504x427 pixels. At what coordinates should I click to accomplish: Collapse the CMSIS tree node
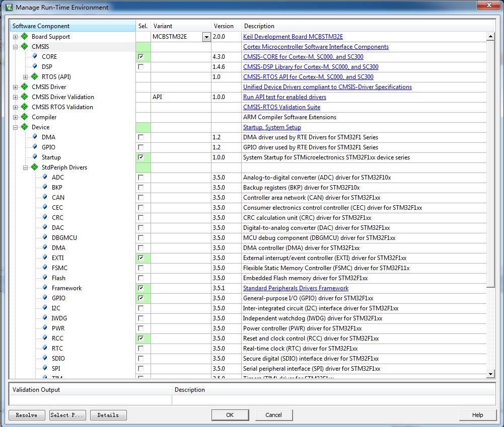(15, 47)
